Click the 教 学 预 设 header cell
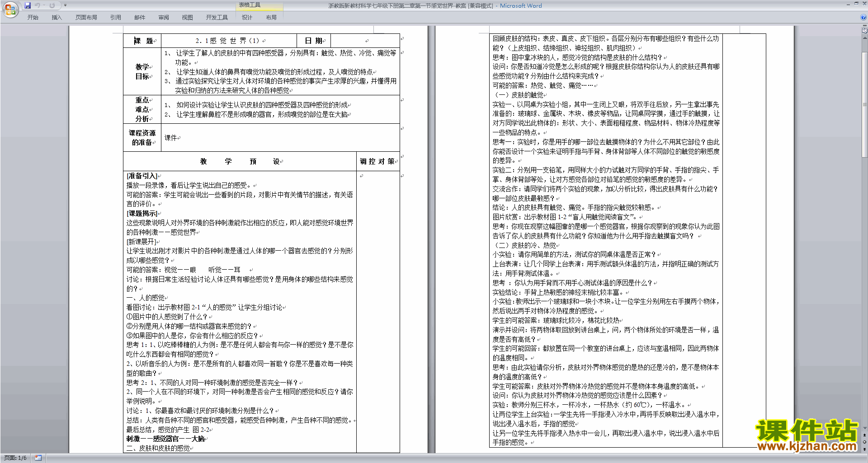Image resolution: width=868 pixels, height=463 pixels. click(x=240, y=161)
